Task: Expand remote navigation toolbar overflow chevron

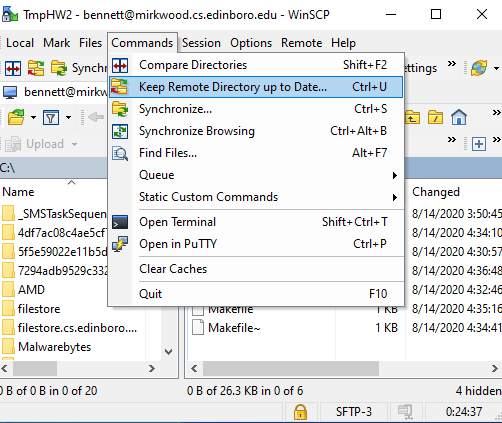Action: tap(497, 113)
